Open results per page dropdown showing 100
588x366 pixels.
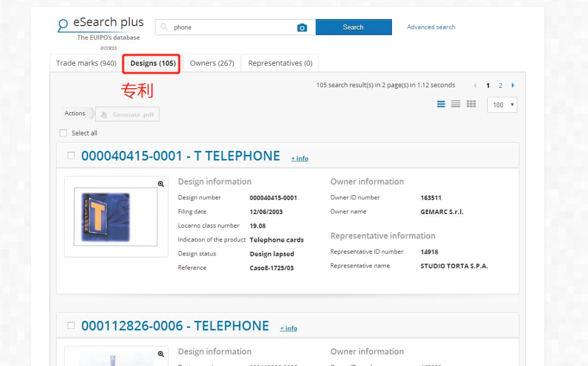[502, 105]
